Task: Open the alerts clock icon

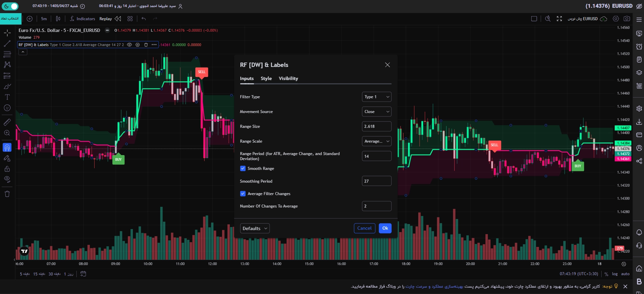Action: coord(639,46)
